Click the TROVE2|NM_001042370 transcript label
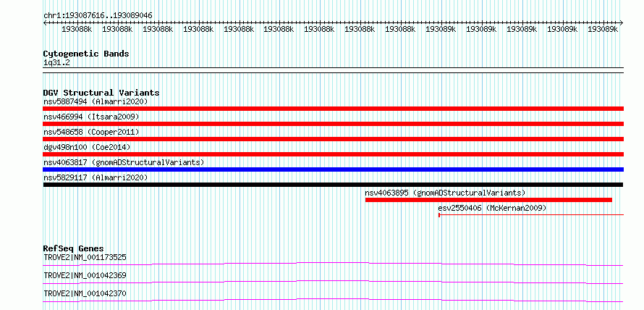The image size is (644, 310). [x=85, y=293]
